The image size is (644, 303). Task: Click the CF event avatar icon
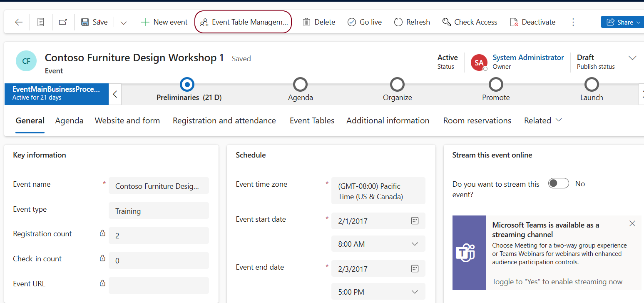coord(26,61)
